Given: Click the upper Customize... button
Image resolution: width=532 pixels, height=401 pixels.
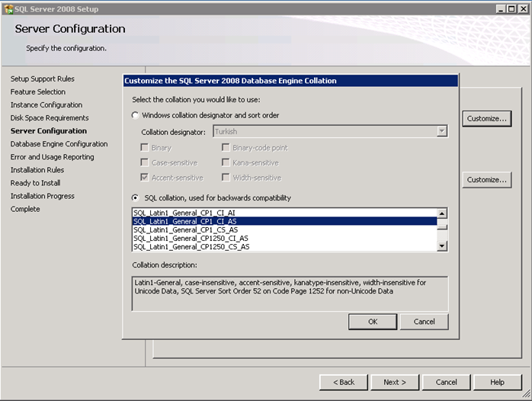Looking at the screenshot, I should pyautogui.click(x=486, y=119).
